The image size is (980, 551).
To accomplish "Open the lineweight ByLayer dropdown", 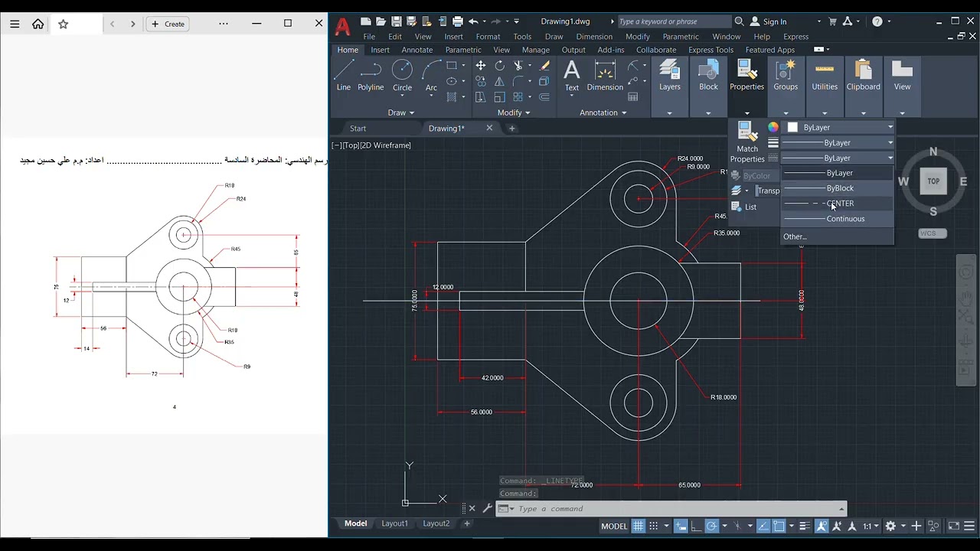I will point(837,142).
